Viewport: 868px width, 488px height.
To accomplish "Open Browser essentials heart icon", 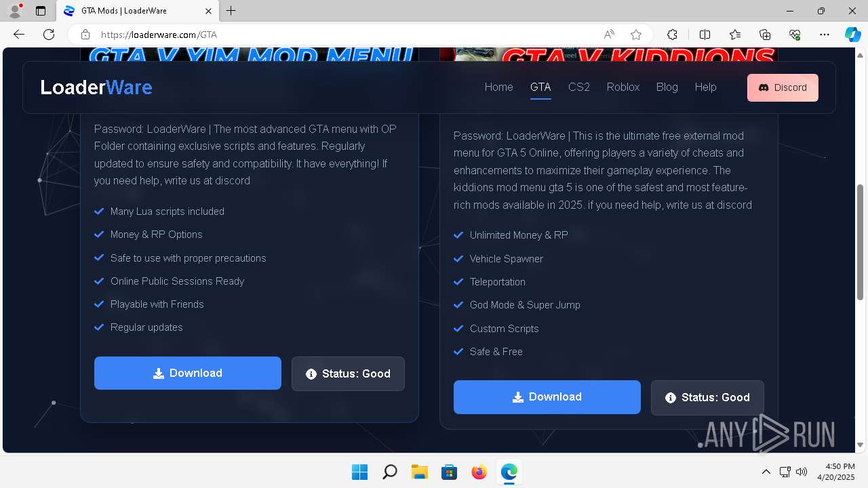I will click(795, 35).
